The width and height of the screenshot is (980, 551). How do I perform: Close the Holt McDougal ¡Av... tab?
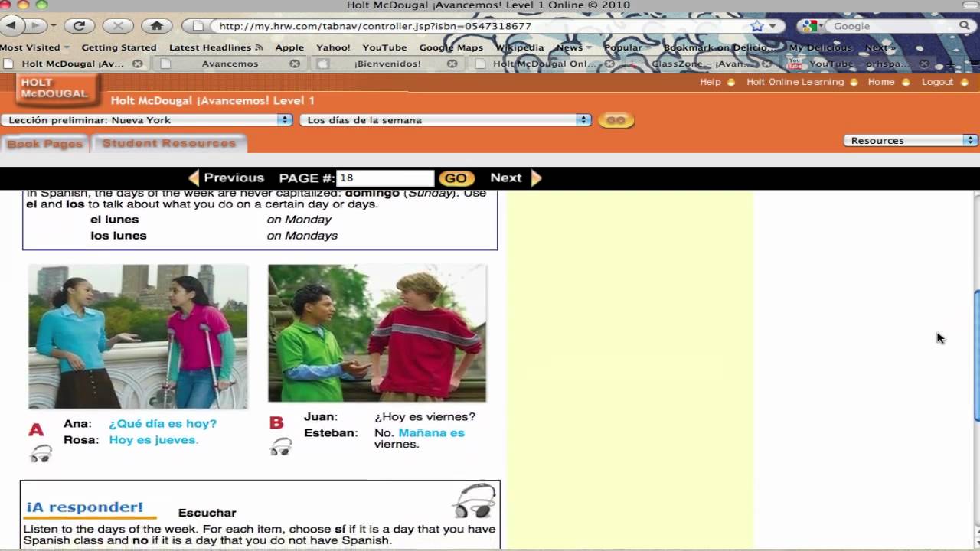click(x=137, y=64)
